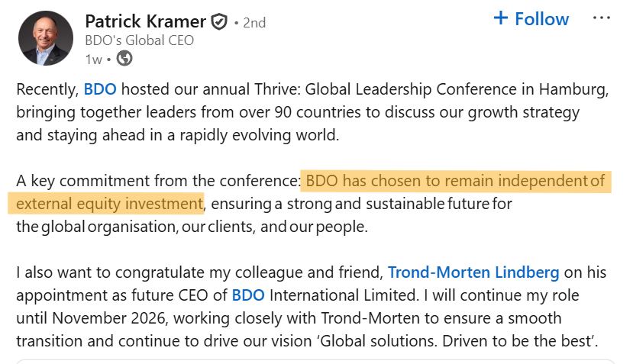Open the three-dot post options menu
The height and width of the screenshot is (364, 633).
602,18
